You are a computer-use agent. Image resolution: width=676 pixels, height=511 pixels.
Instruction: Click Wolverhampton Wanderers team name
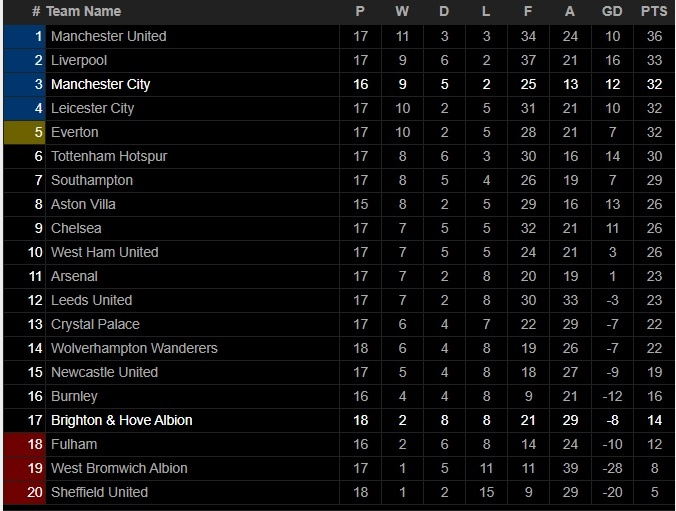coord(134,348)
